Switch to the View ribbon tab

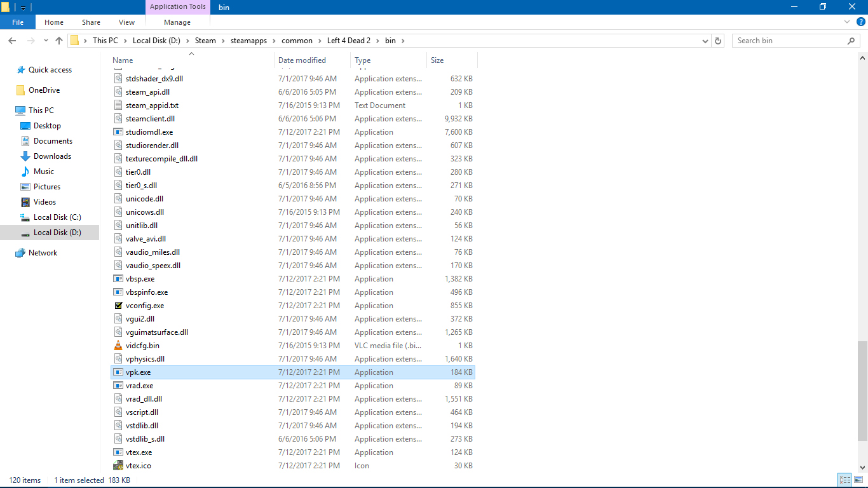pos(127,22)
